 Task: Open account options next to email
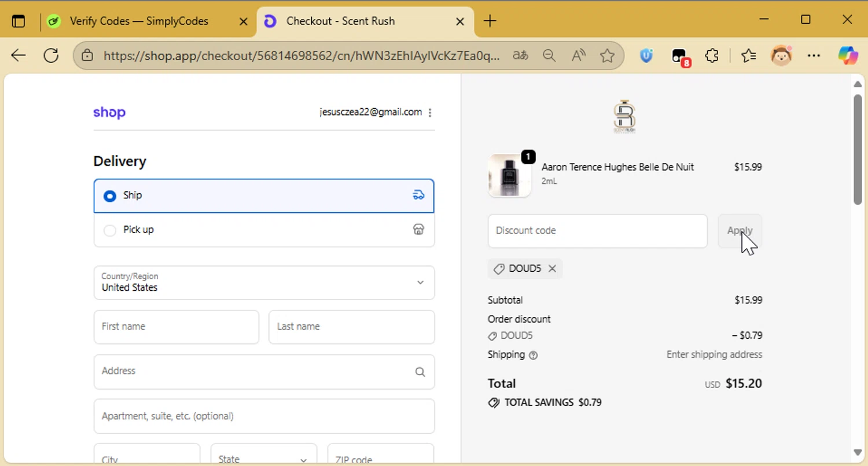429,113
